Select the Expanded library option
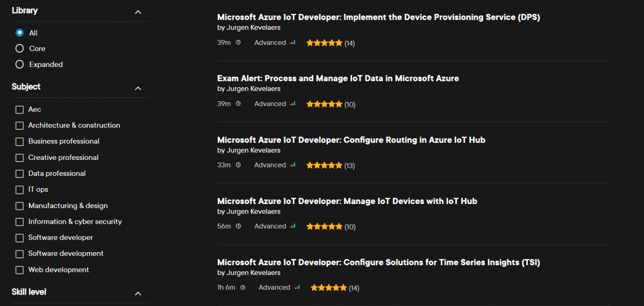This screenshot has width=644, height=306. click(19, 64)
